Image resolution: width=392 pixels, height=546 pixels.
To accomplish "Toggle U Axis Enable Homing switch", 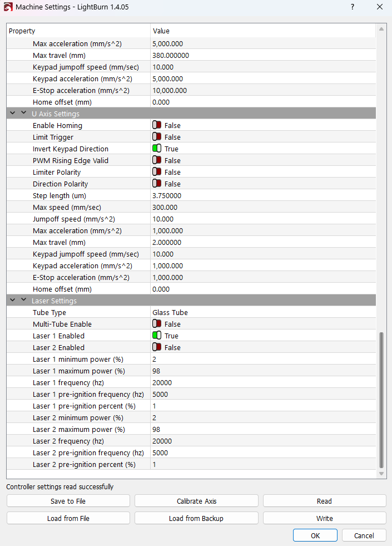I will (156, 125).
